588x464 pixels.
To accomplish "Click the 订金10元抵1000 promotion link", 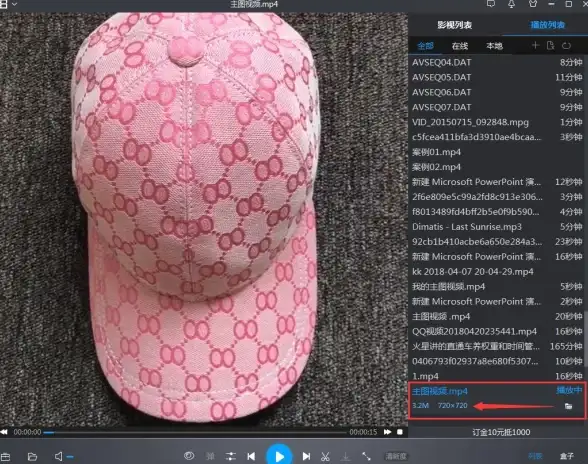I will (501, 432).
